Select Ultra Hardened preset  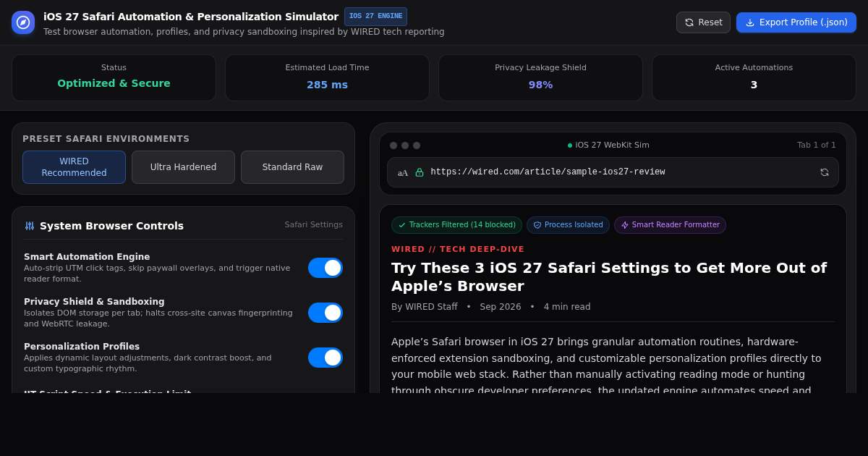183,167
